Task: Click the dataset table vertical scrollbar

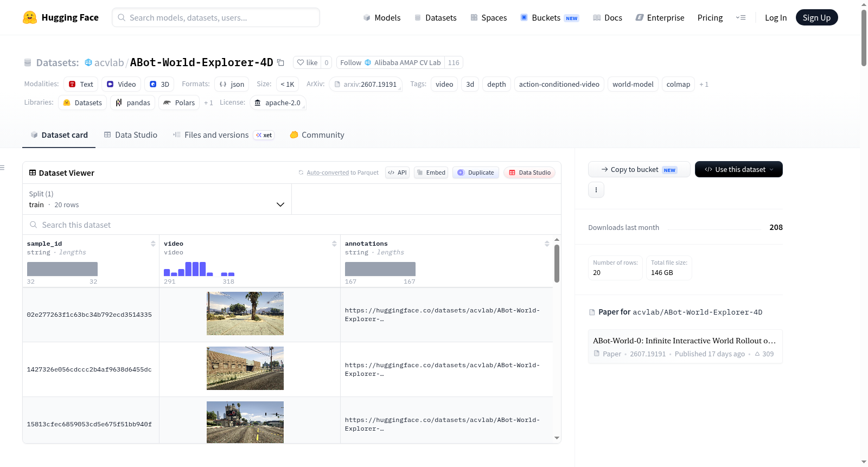Action: coord(557,264)
